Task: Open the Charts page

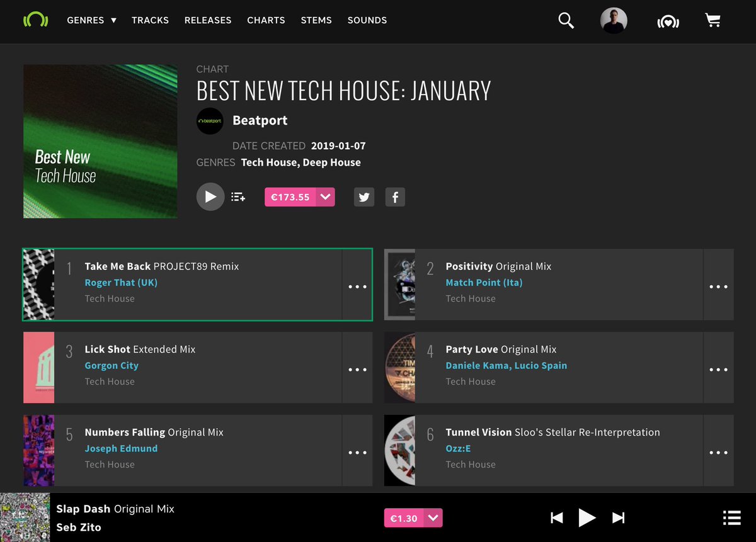Action: pos(266,20)
